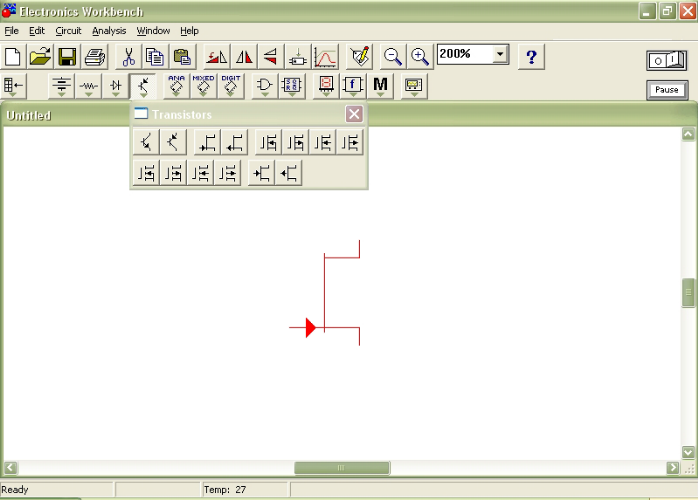
Task: Open the Digital ICs parts bin
Action: click(x=231, y=85)
